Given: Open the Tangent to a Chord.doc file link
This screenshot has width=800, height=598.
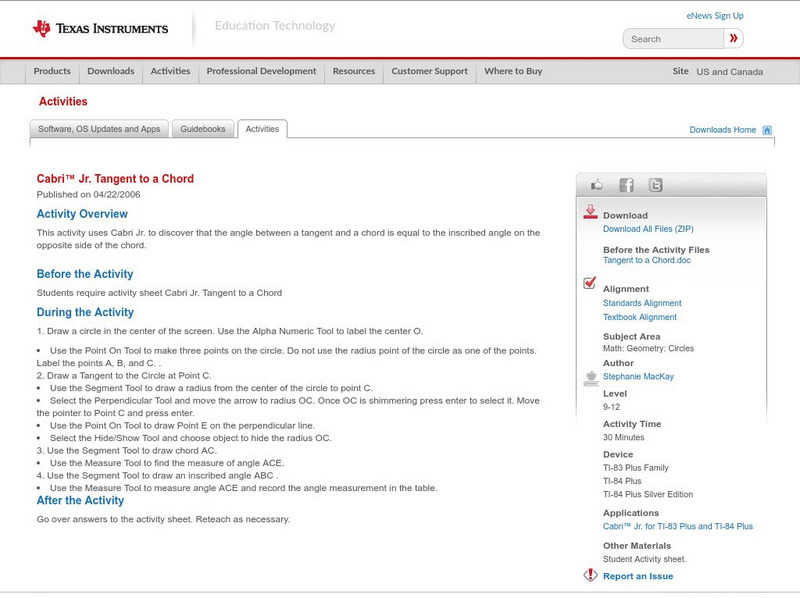Looking at the screenshot, I should [646, 260].
